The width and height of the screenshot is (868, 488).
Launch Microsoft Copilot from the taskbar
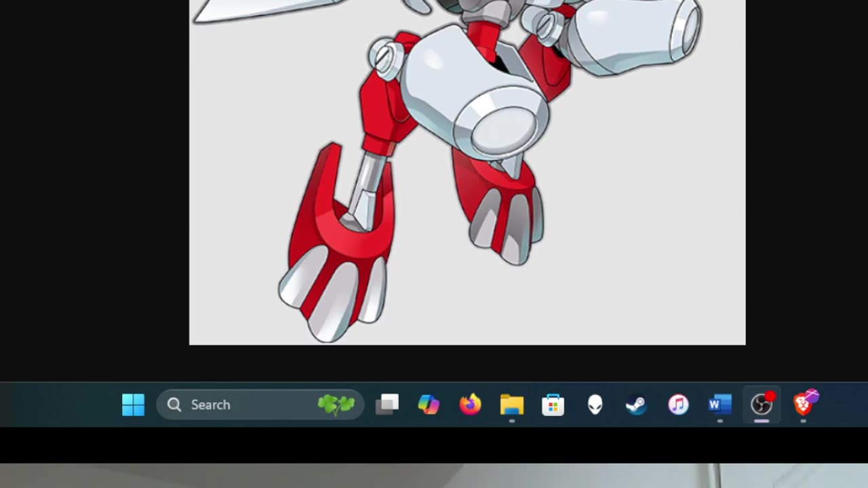click(429, 405)
